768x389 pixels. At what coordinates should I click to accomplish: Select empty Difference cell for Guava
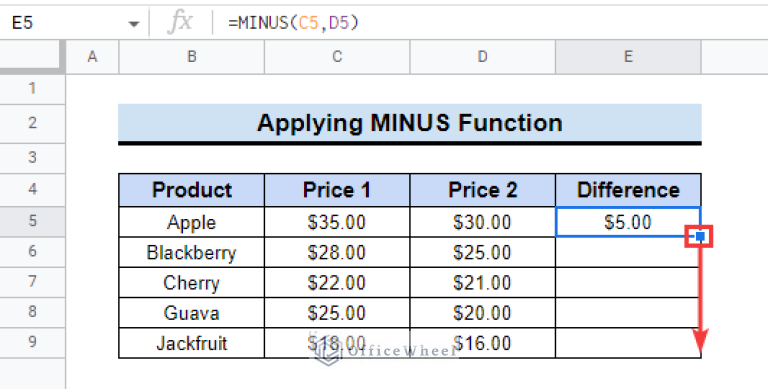(x=628, y=313)
